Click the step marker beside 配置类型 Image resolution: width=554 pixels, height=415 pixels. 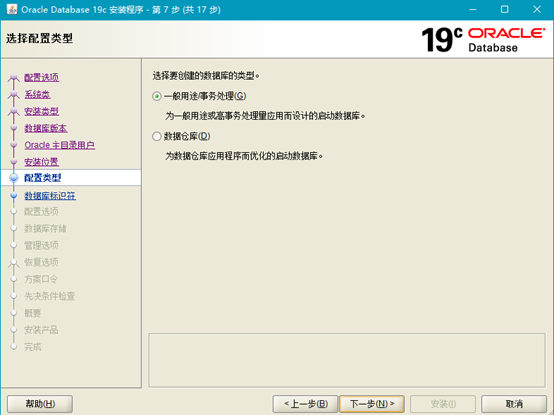(14, 178)
